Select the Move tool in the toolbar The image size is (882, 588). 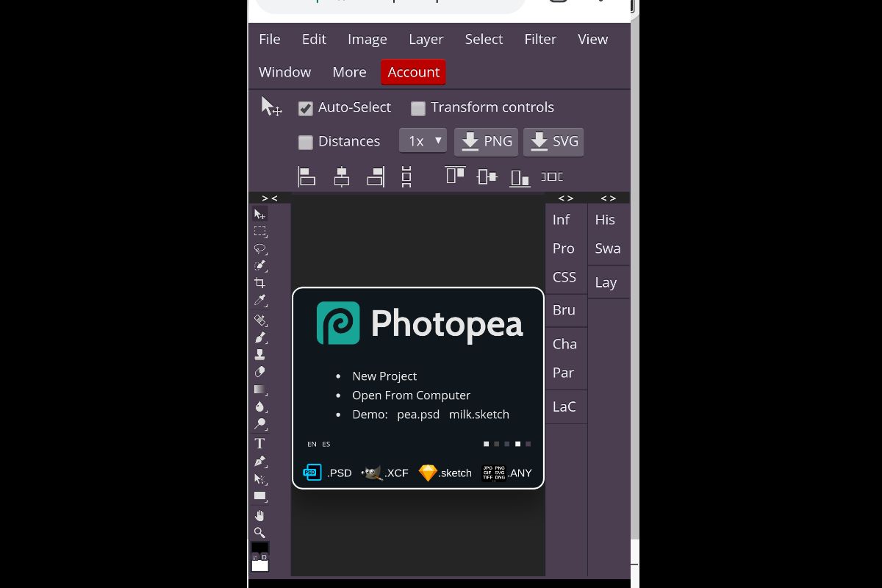pyautogui.click(x=259, y=214)
